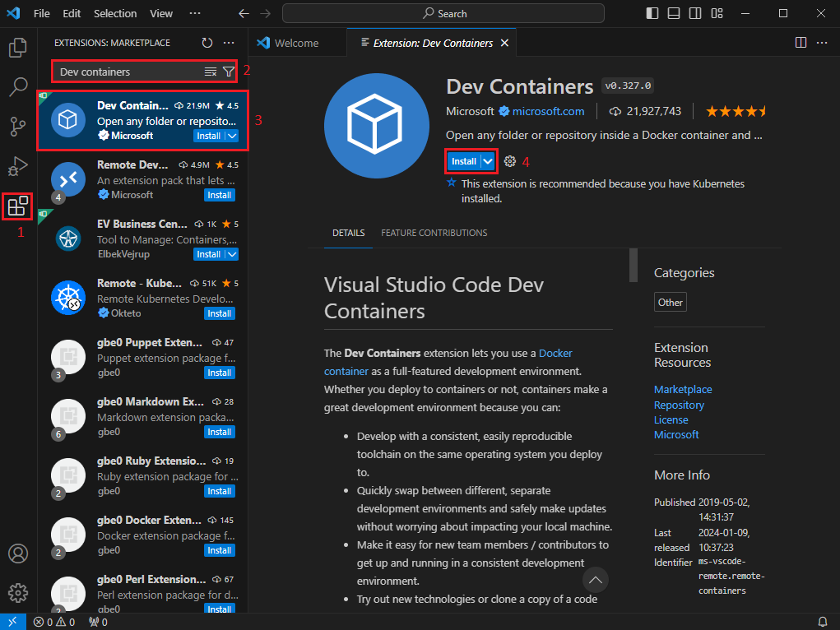This screenshot has width=840, height=630.
Task: Open the Repository resource link
Action: (679, 405)
